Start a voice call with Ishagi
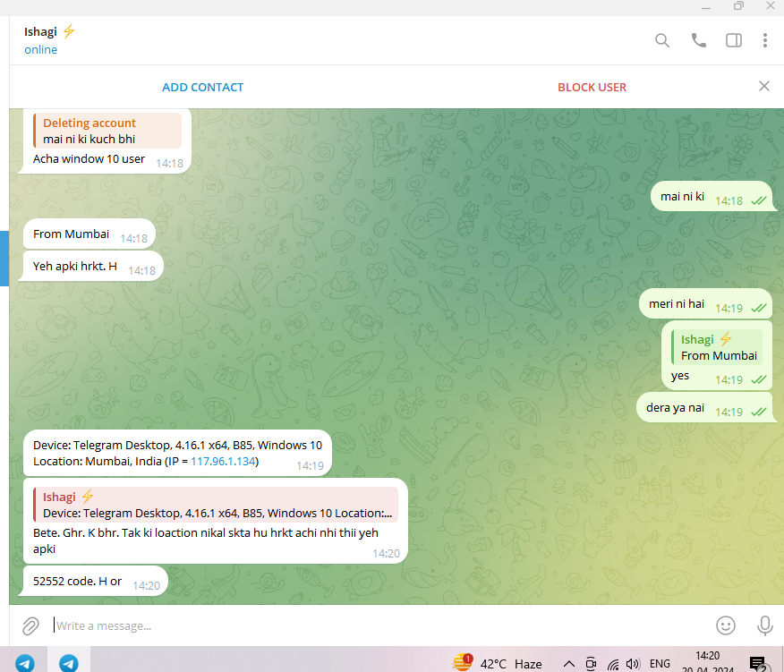 698,40
